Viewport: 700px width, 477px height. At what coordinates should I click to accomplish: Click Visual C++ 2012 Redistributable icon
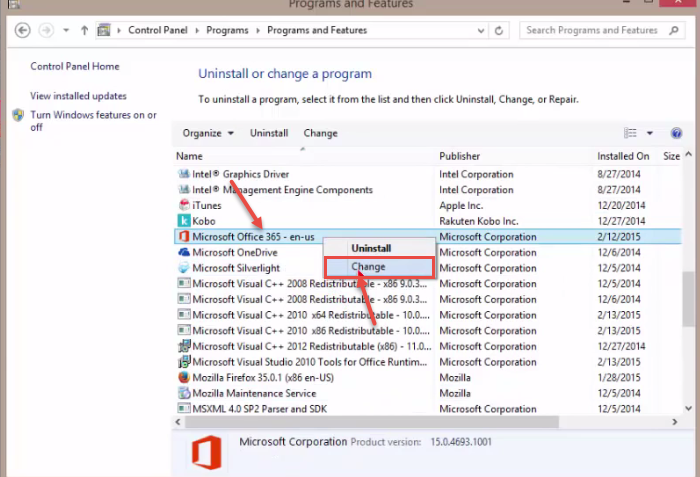pyautogui.click(x=184, y=346)
